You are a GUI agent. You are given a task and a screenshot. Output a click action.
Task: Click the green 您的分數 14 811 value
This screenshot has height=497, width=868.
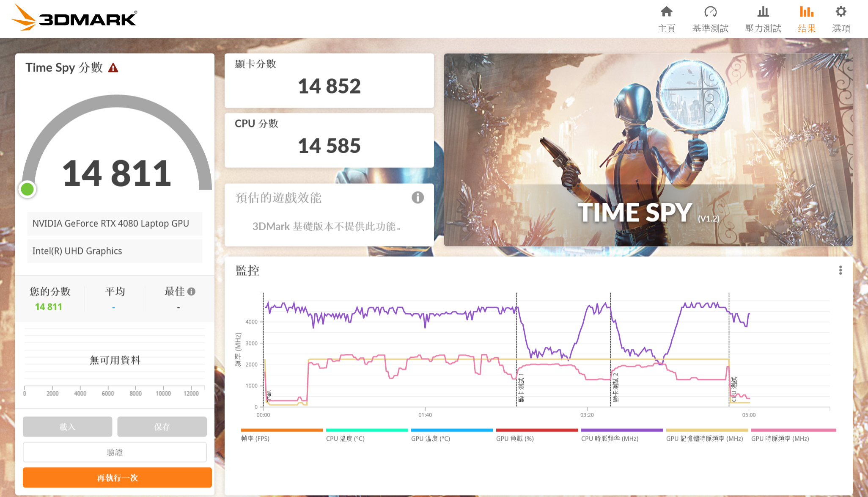tap(49, 306)
